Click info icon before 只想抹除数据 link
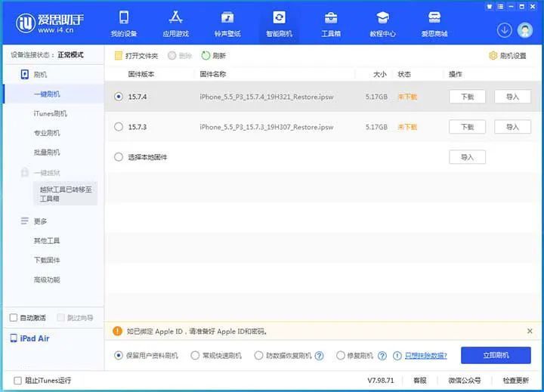 pos(397,356)
